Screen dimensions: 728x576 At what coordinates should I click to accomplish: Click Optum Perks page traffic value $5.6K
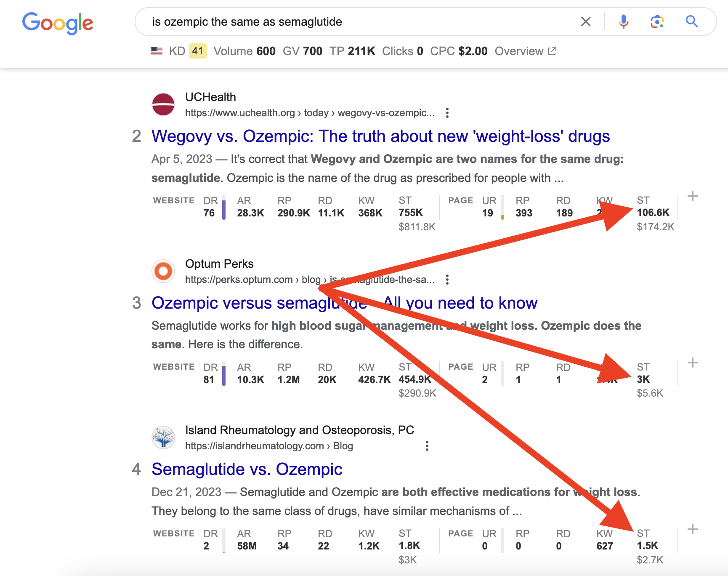click(650, 393)
